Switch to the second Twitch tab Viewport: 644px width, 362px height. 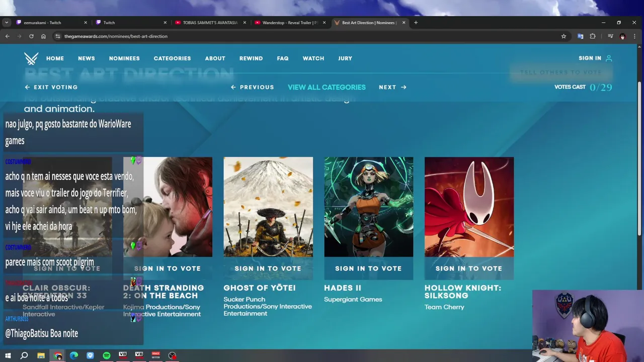[x=131, y=23]
